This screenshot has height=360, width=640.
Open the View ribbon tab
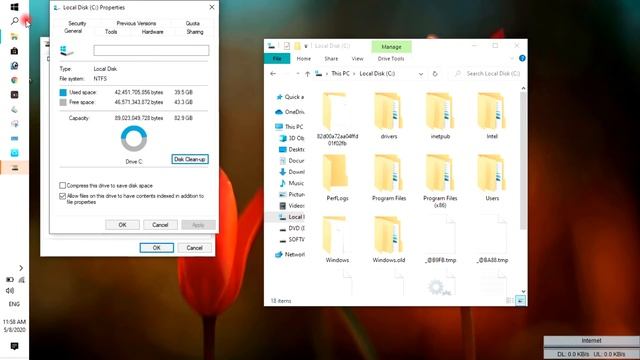[357, 58]
